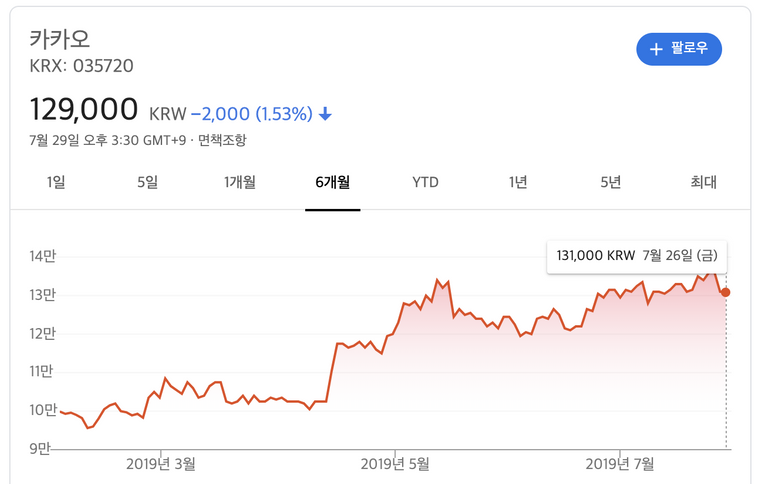Open the 1개월 chart tab
Screen dimensions: 768x484
coord(240,182)
